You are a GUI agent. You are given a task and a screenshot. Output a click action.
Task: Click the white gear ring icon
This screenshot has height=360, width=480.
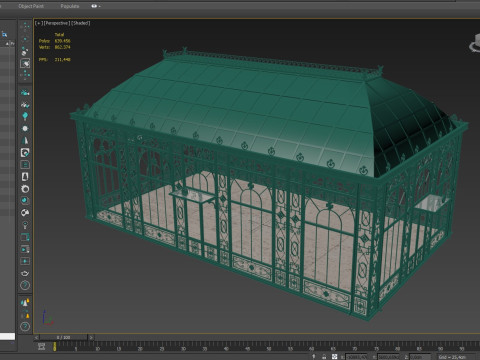coord(25,189)
